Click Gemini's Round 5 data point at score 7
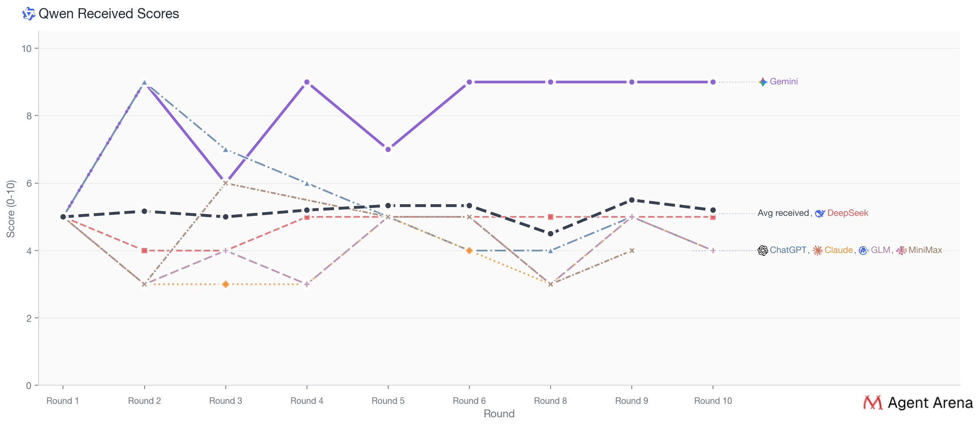 tap(388, 149)
